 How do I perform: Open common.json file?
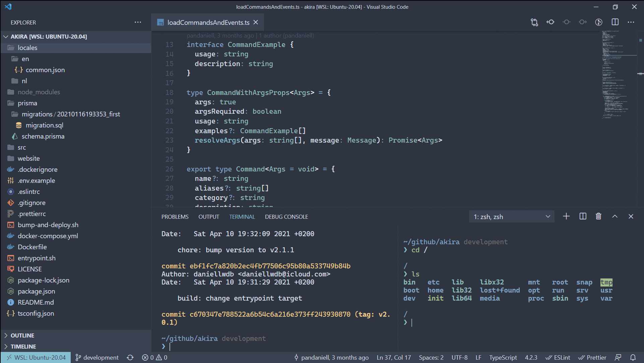(76, 70)
